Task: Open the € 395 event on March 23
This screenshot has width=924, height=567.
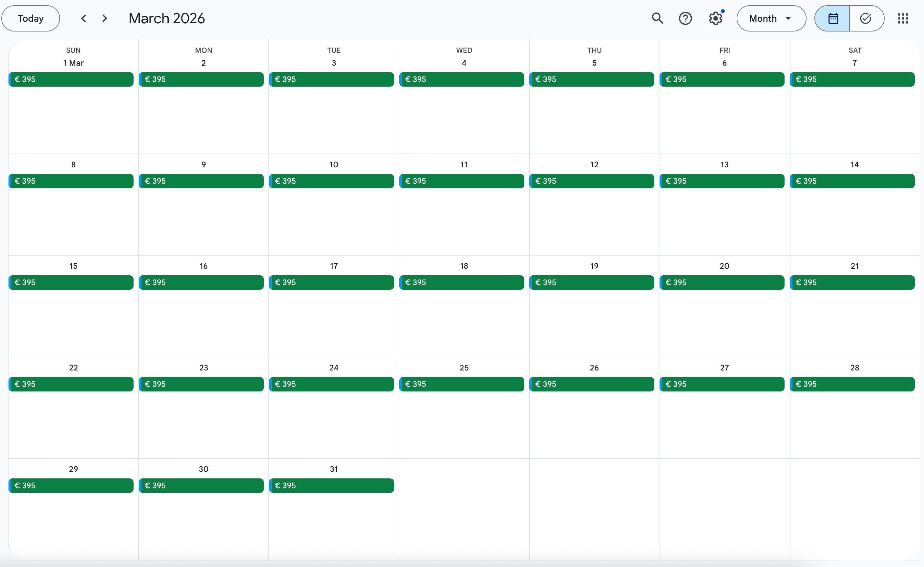Action: (x=201, y=384)
